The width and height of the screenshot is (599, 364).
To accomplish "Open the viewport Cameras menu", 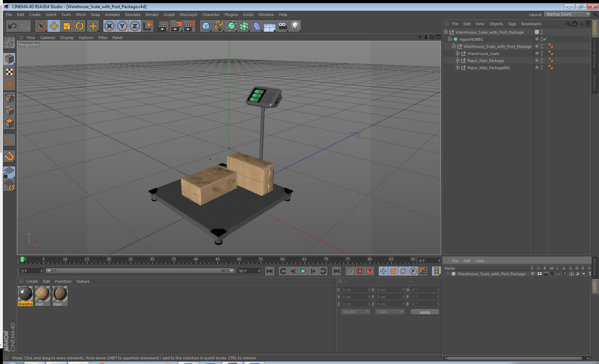I will pos(48,38).
